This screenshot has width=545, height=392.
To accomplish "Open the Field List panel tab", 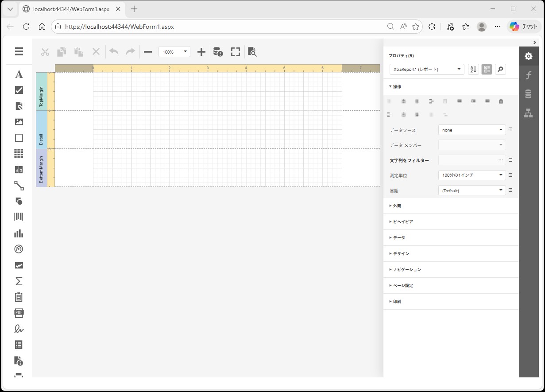I will point(528,94).
